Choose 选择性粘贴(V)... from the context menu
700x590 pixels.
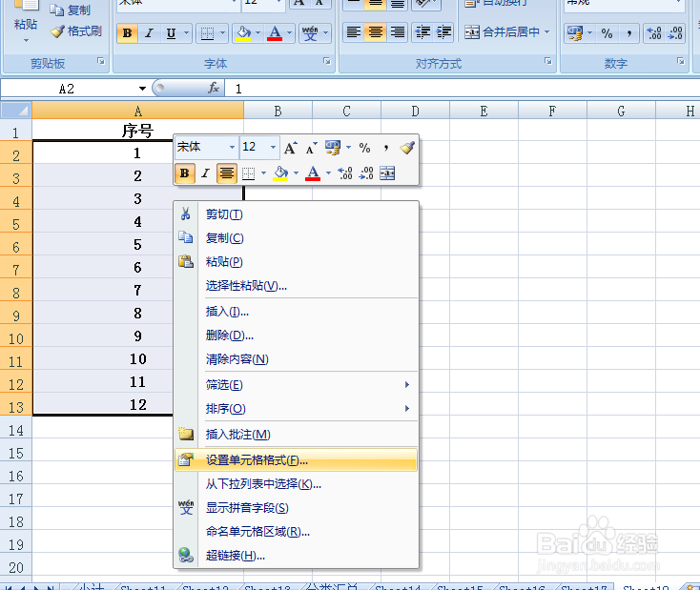[x=296, y=286]
